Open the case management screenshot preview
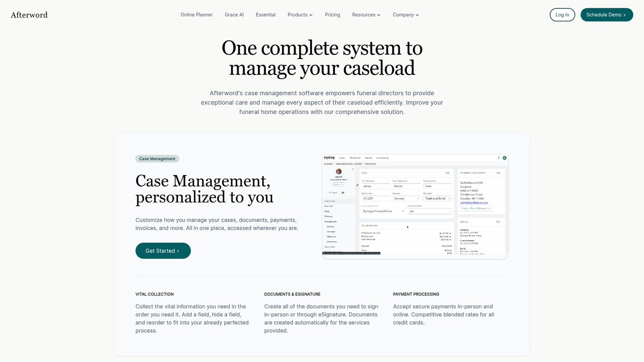This screenshot has width=644, height=362. [x=415, y=207]
